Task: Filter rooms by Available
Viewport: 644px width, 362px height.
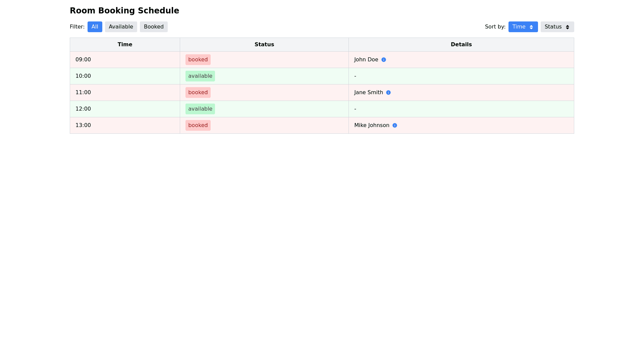Action: coord(121,27)
